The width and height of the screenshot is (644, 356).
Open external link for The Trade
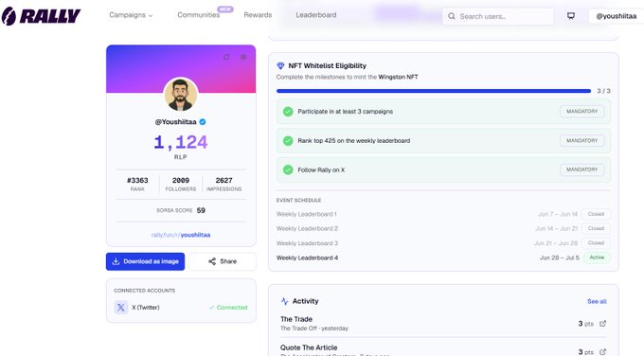(602, 324)
